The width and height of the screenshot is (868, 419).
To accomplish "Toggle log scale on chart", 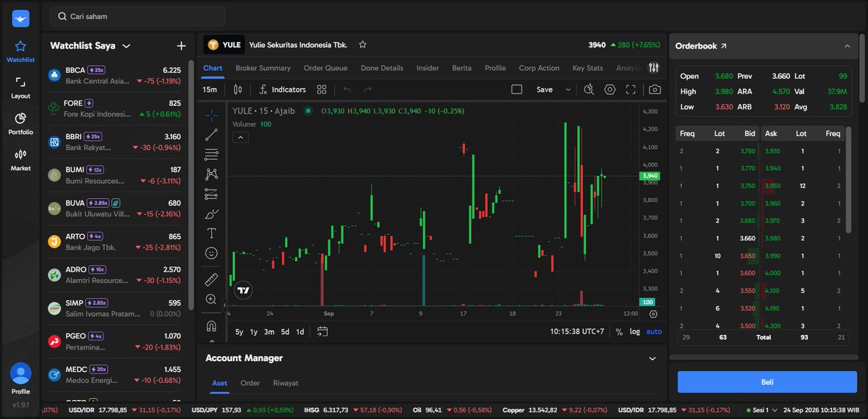I will coord(634,331).
